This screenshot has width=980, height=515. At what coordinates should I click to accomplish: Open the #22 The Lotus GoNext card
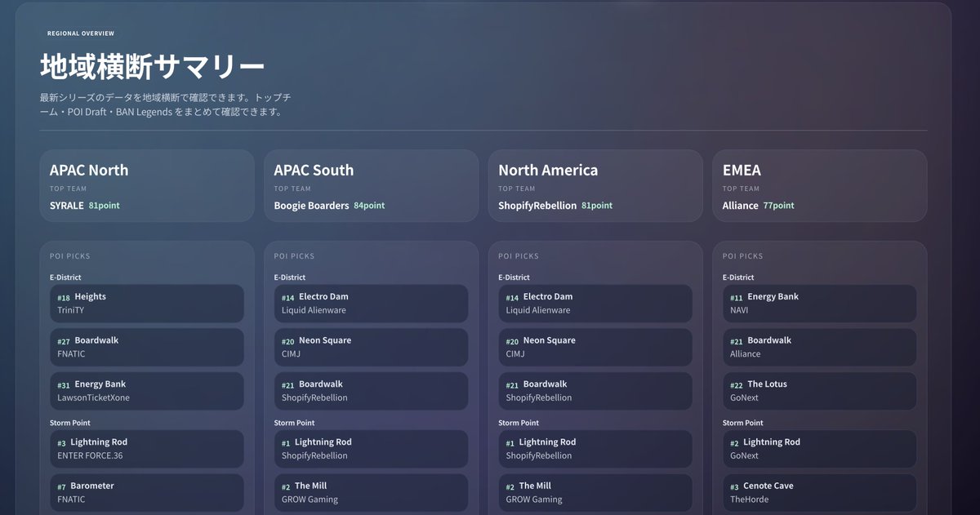coord(820,391)
